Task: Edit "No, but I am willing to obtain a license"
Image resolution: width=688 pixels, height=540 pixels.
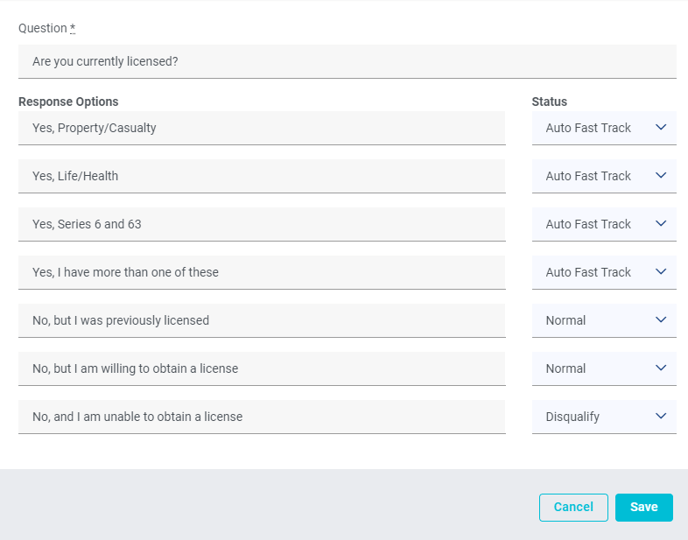Action: 262,368
